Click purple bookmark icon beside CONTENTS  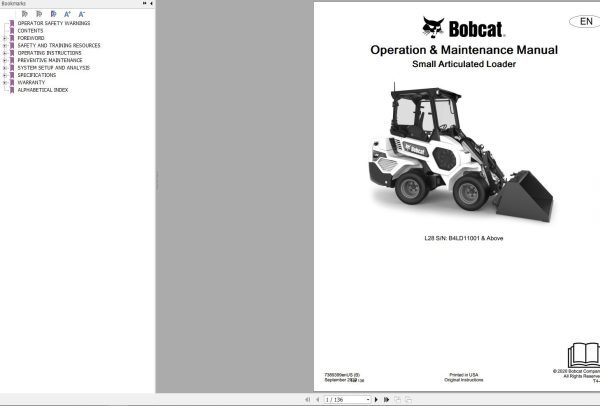pyautogui.click(x=12, y=31)
